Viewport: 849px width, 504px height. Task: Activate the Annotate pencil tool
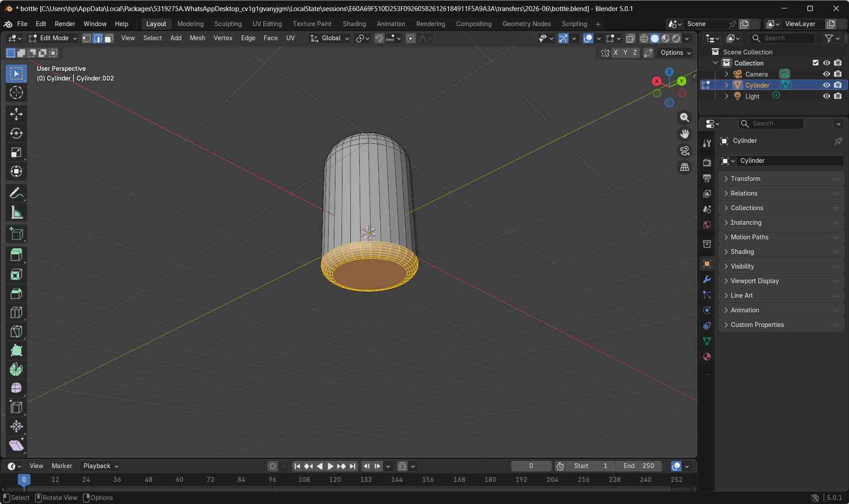(16, 193)
